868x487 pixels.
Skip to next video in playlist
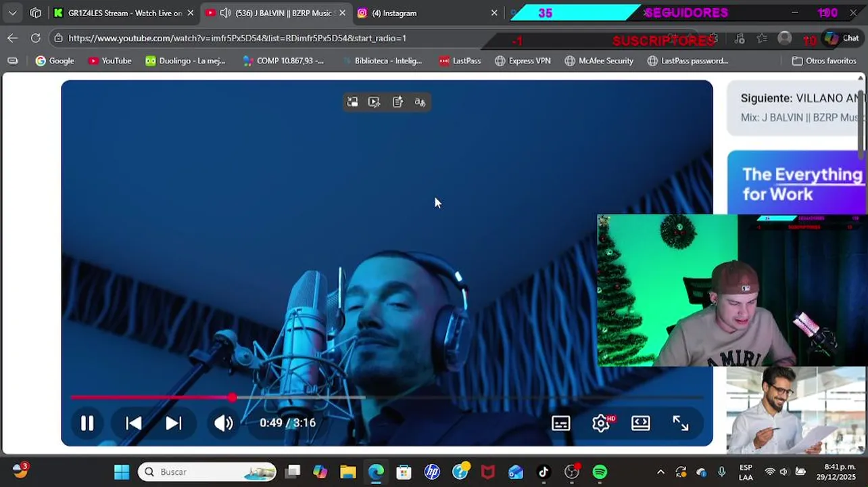coord(174,423)
